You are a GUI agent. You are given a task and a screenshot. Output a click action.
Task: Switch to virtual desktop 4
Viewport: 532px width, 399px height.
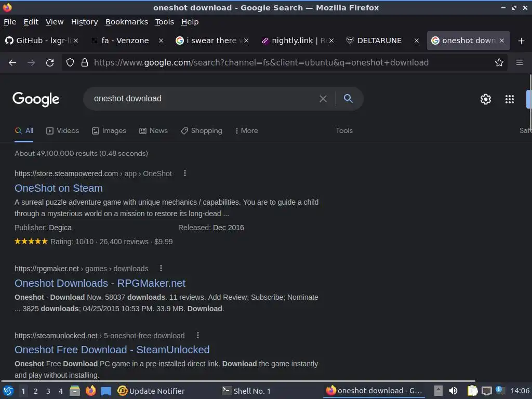point(61,391)
